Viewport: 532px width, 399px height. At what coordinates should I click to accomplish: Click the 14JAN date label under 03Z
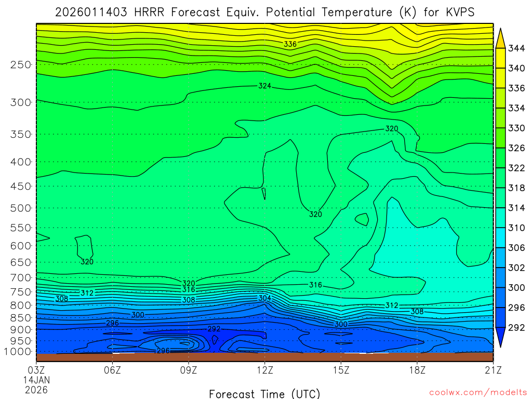(x=36, y=380)
